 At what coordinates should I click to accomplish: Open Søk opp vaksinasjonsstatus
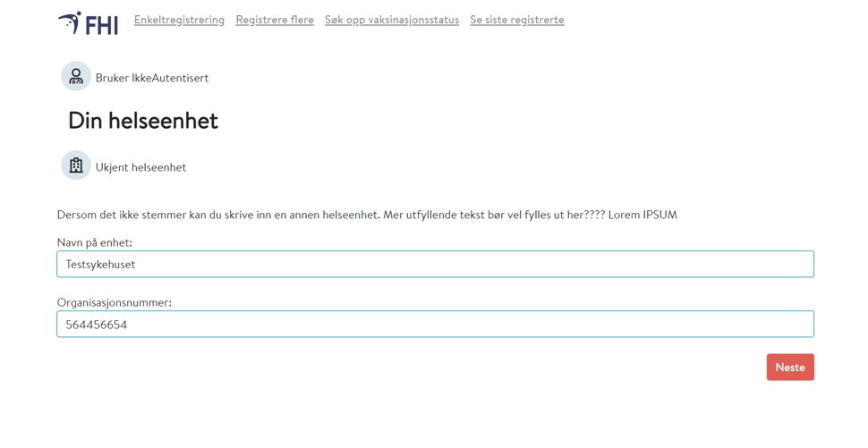(392, 20)
